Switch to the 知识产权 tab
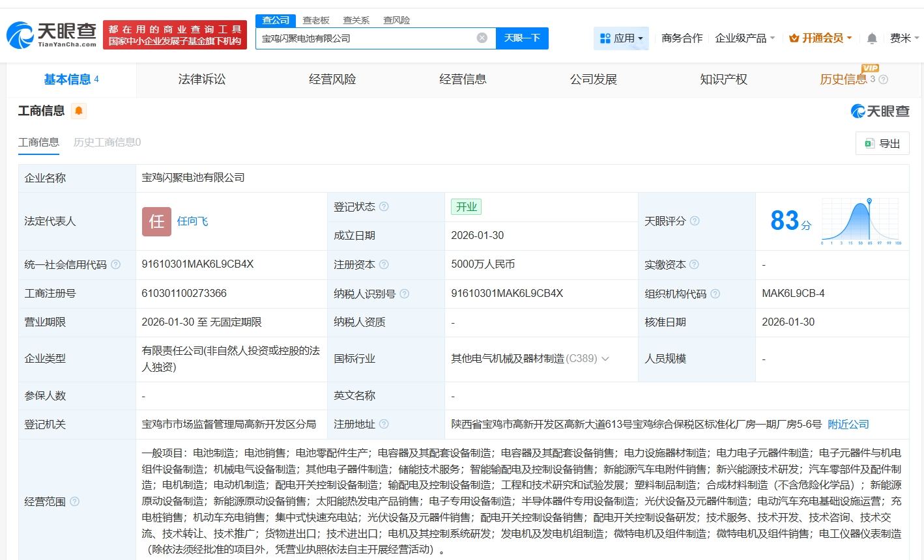924x560 pixels. click(723, 79)
